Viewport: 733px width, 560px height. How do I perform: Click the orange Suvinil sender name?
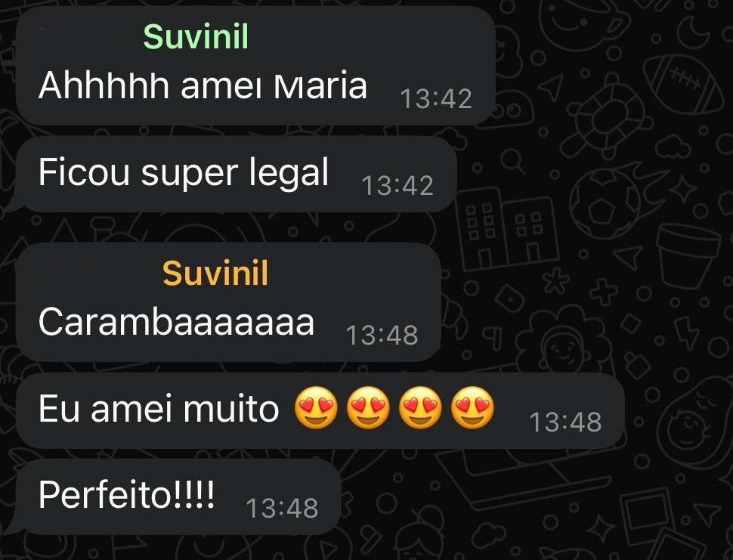[x=215, y=273]
